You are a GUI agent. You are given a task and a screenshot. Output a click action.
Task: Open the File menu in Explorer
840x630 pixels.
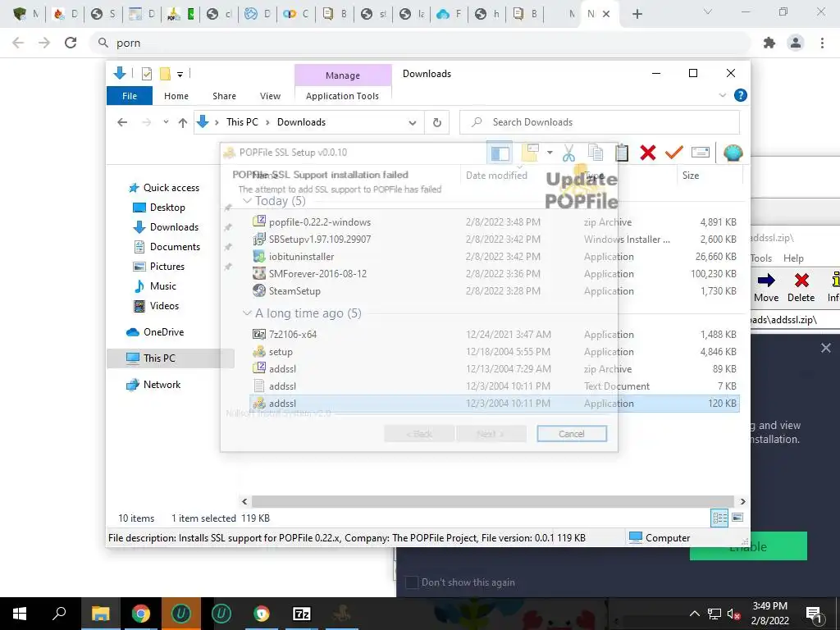[x=130, y=96]
